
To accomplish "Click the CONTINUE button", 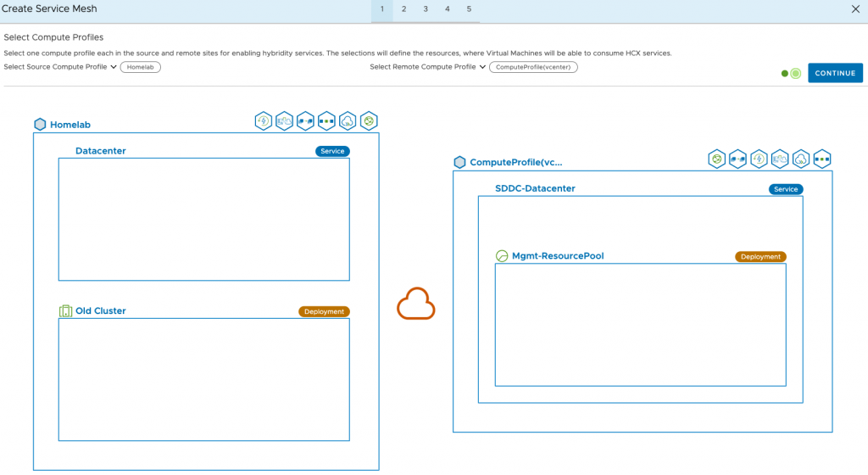I will pyautogui.click(x=835, y=73).
